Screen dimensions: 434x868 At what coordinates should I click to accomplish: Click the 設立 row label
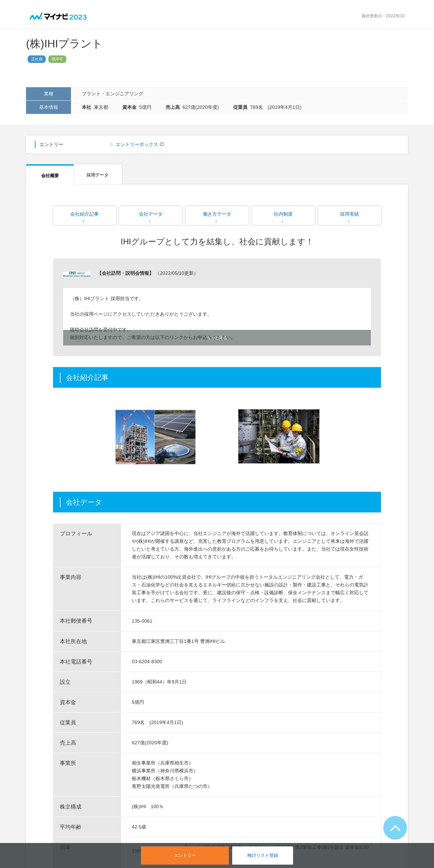[x=65, y=682]
